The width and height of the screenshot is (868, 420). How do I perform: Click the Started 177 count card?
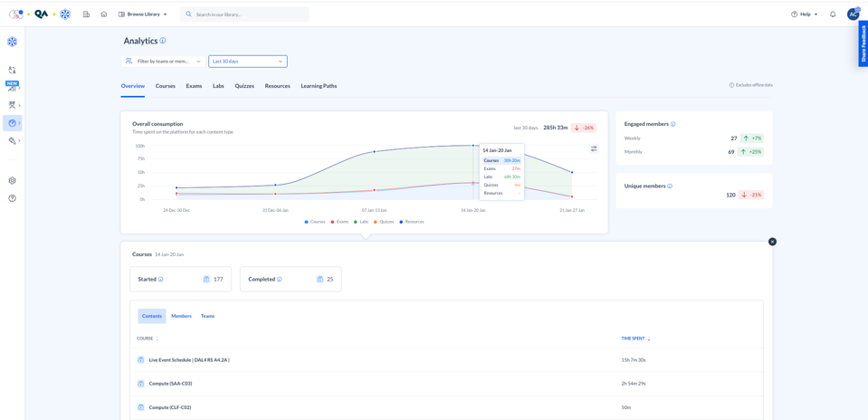[180, 280]
